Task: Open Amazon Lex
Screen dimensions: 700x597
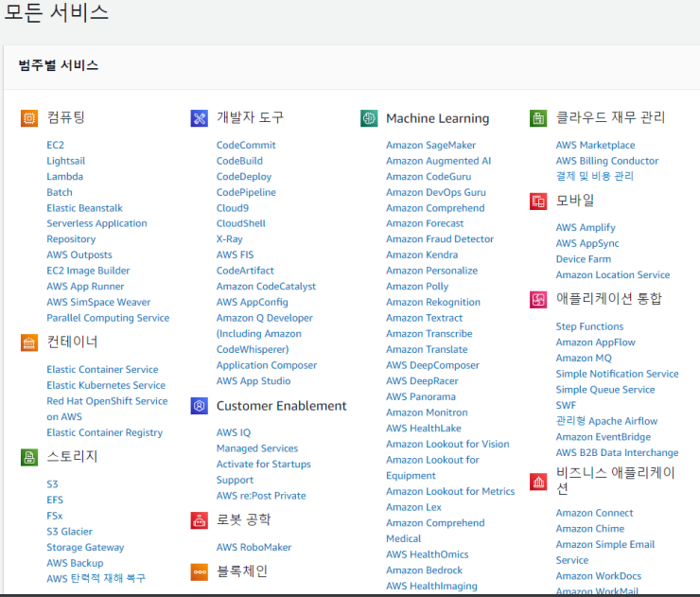Action: tap(413, 507)
